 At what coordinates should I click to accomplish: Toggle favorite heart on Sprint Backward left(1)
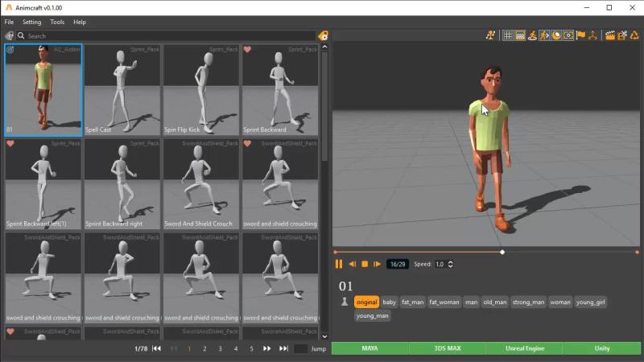(10, 143)
